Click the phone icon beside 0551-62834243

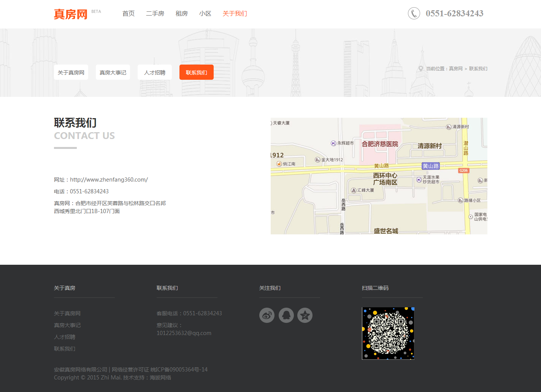click(414, 13)
